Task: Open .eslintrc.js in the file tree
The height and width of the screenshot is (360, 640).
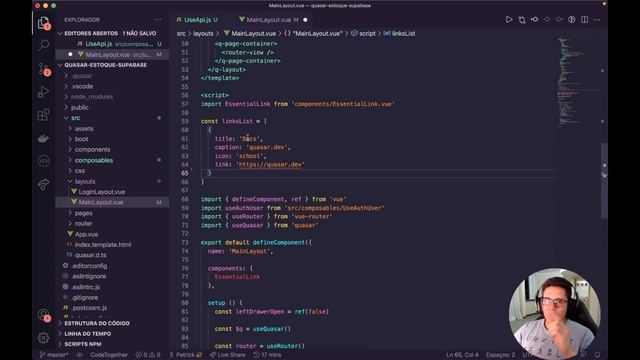Action: tap(112, 287)
